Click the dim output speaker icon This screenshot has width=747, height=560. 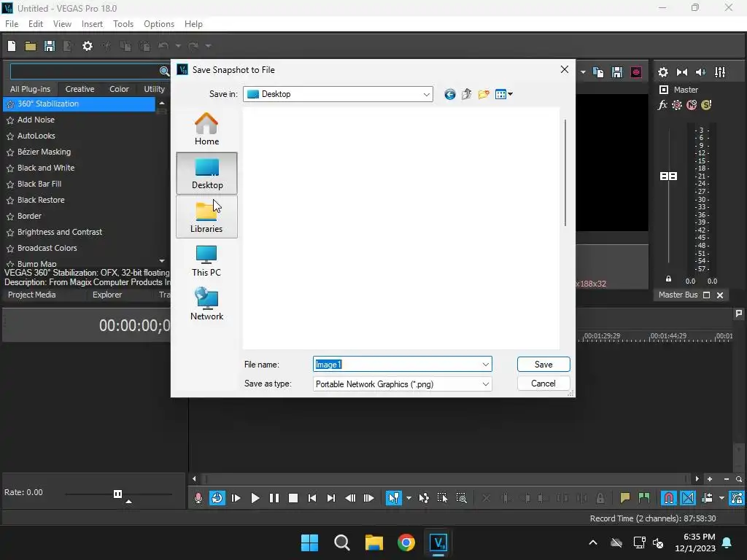click(x=700, y=72)
